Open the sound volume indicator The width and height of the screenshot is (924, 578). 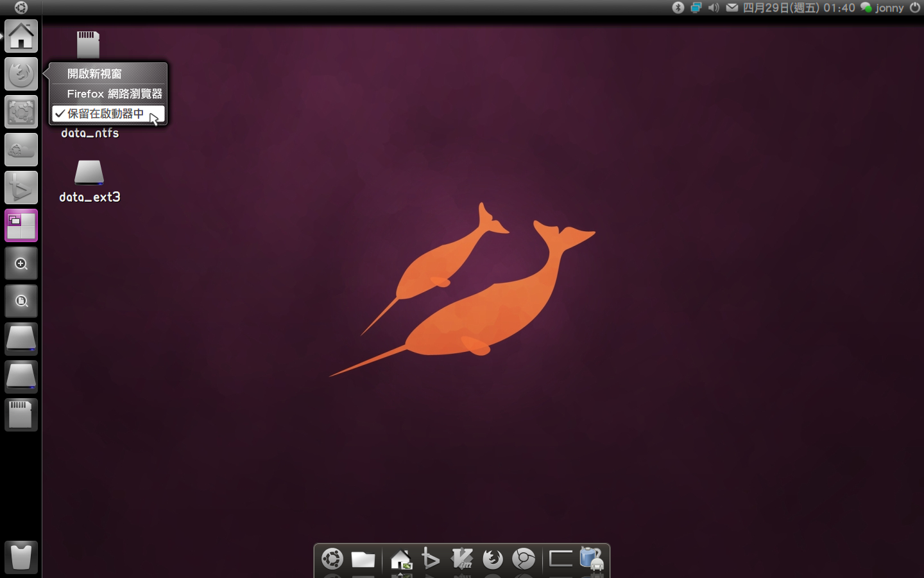[x=714, y=8]
